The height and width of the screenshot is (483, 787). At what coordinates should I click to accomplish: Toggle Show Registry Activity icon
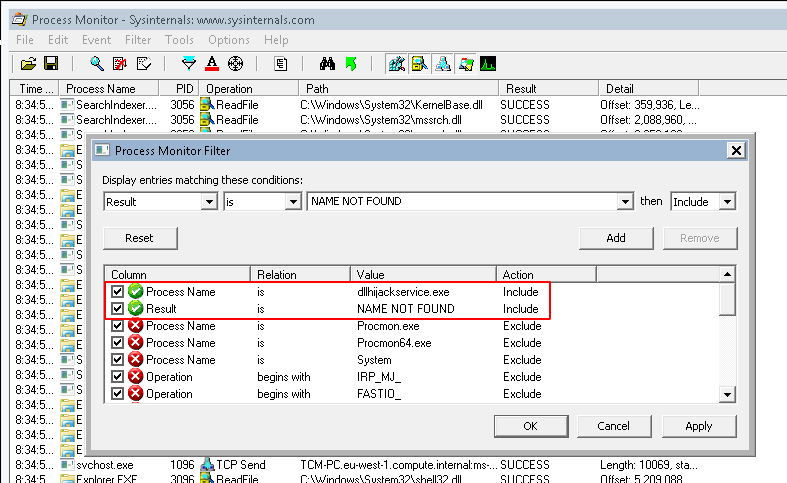[x=397, y=64]
